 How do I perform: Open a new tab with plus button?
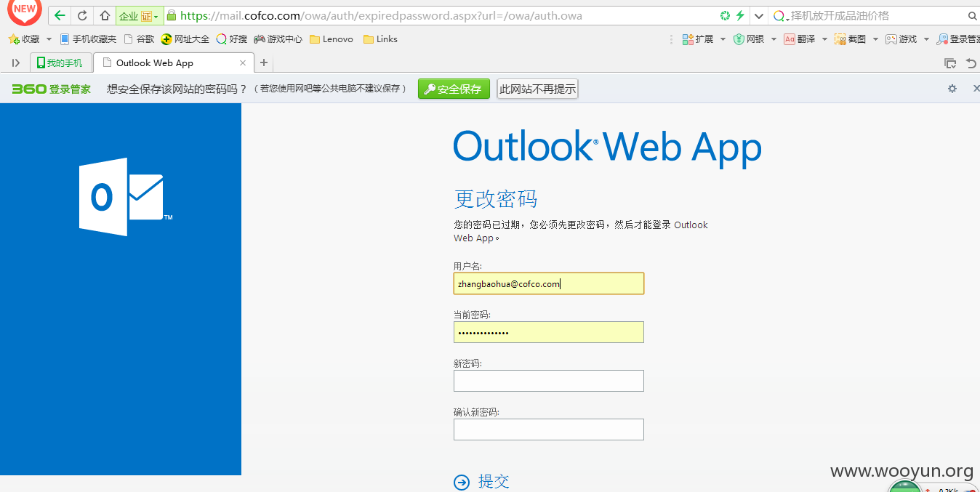[x=264, y=63]
